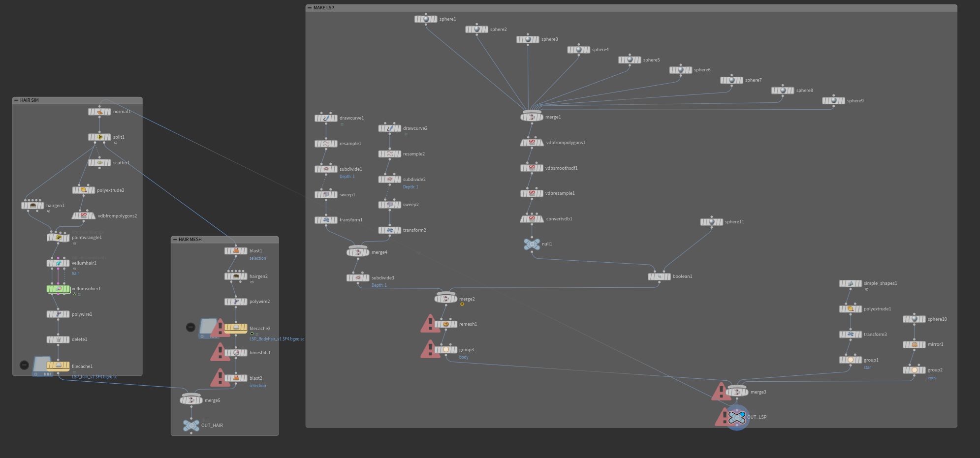This screenshot has width=980, height=458.
Task: Click warning triangle beside timeshift1
Action: coord(220,352)
